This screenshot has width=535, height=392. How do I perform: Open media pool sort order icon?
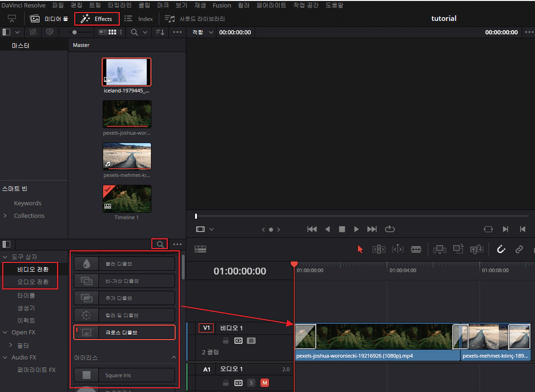tap(160, 32)
